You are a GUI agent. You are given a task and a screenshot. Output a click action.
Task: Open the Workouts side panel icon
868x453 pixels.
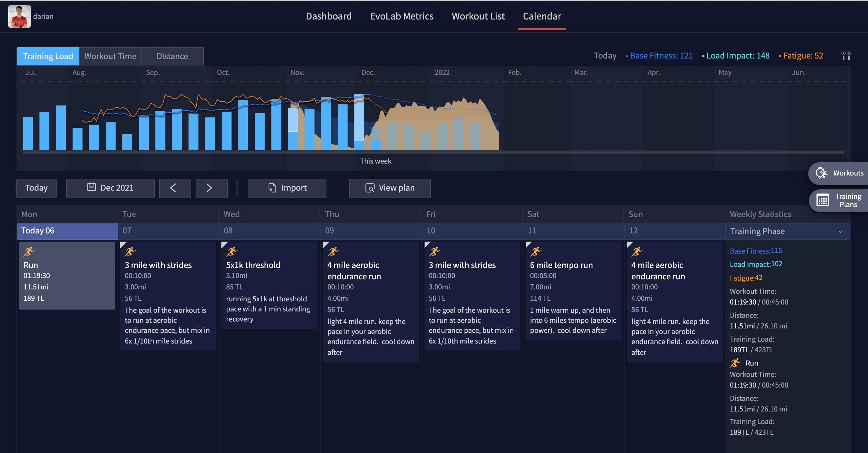tap(821, 173)
